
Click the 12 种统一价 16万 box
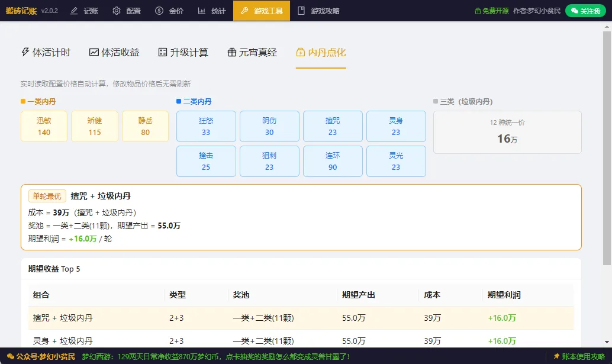click(507, 132)
